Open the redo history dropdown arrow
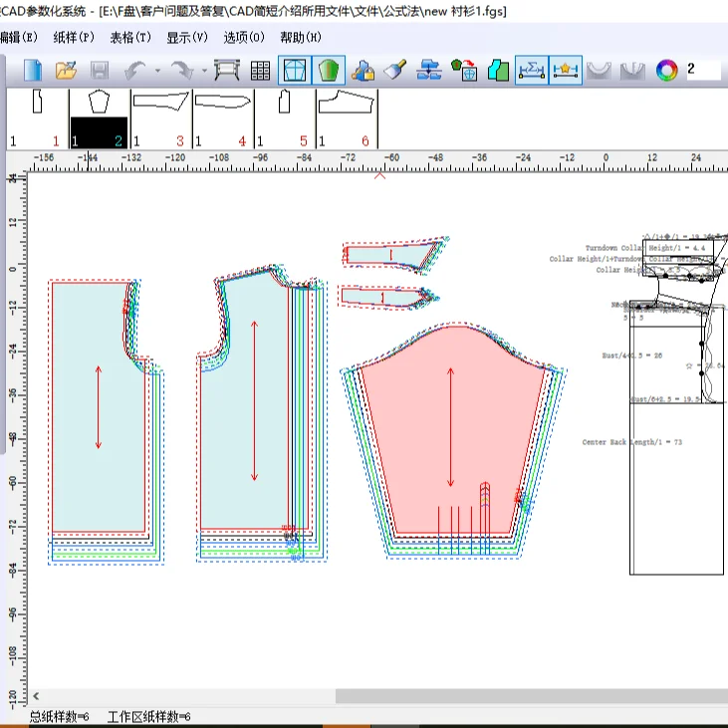The image size is (728, 728). 205,71
